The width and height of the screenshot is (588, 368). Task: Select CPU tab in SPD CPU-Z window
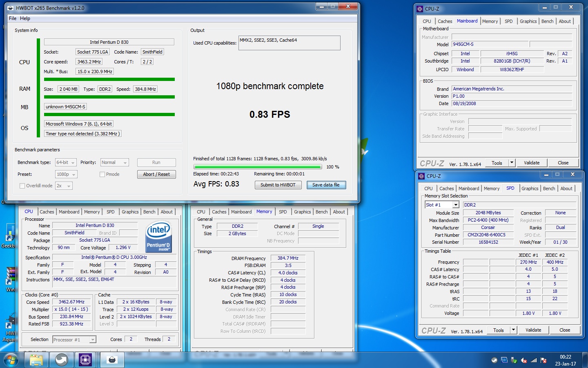pos(428,188)
